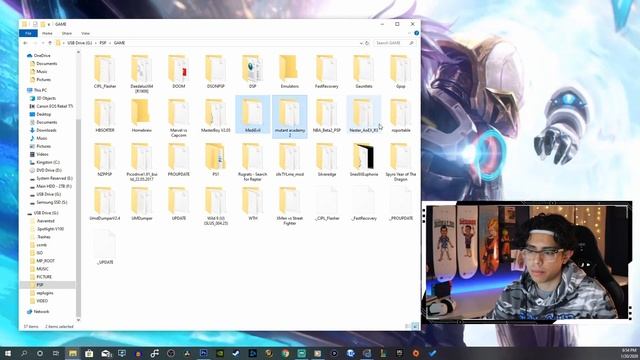The width and height of the screenshot is (640, 360).
Task: Refresh the GAME folder view
Action: (x=367, y=43)
